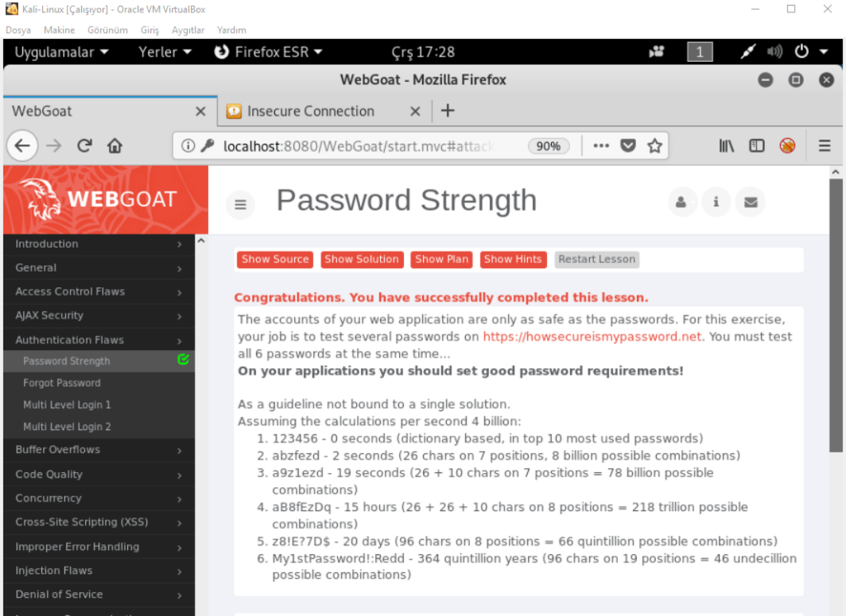
Task: Toggle WebGoat sidebar menu hamburger button
Action: (x=240, y=204)
